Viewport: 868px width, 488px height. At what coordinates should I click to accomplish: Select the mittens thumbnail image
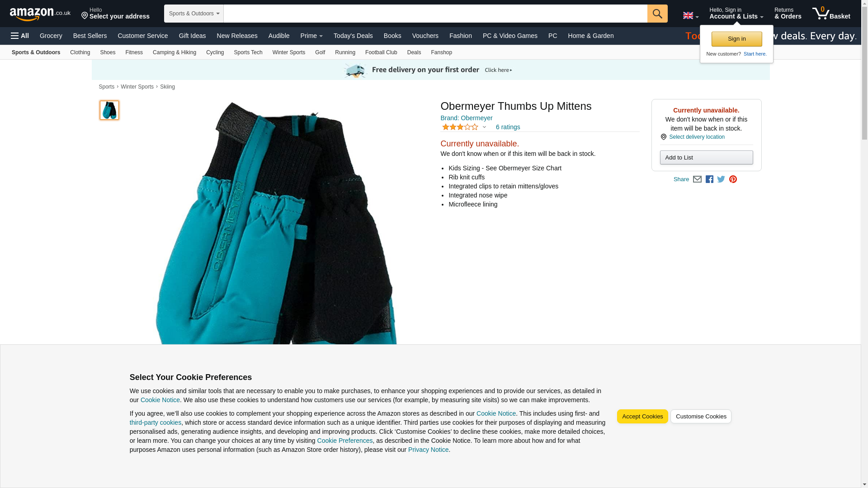click(x=109, y=110)
